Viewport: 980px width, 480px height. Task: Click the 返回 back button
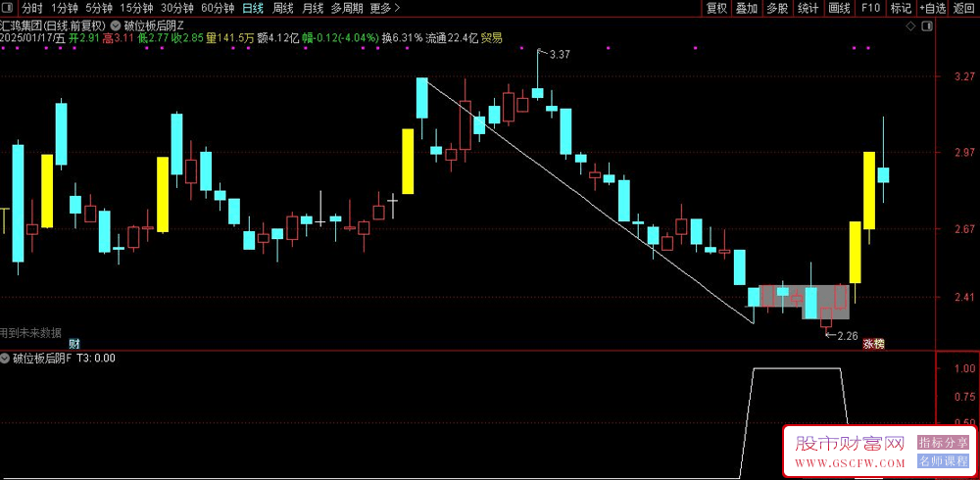963,8
